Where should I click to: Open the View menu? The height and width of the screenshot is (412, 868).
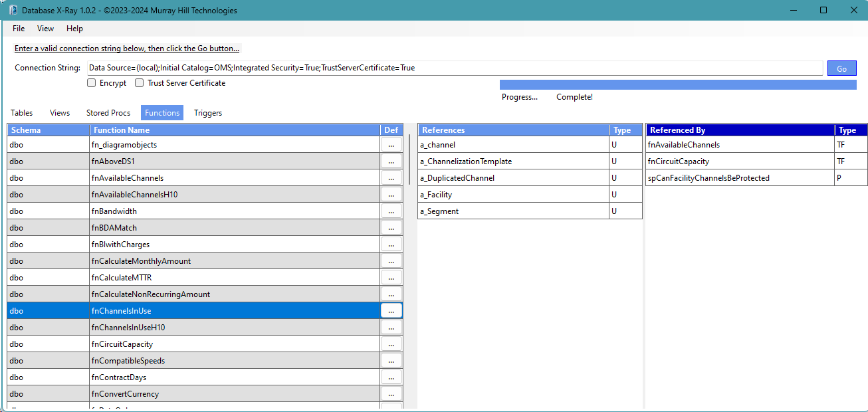(46, 29)
